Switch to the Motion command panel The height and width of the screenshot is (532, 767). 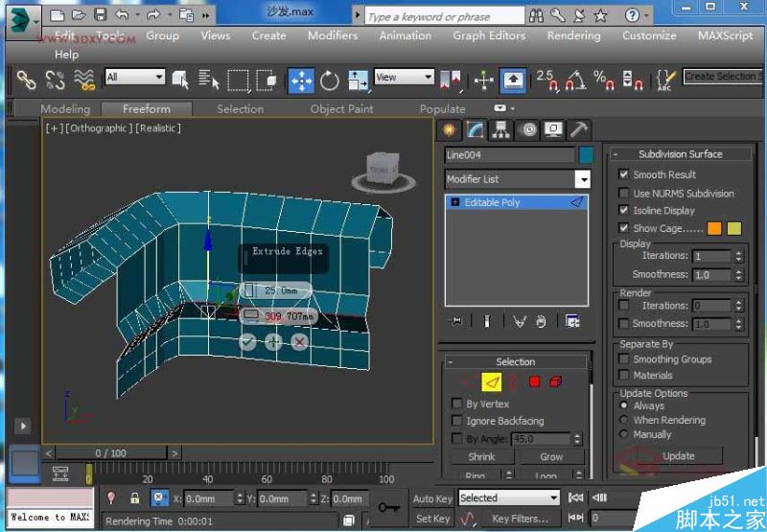[528, 130]
